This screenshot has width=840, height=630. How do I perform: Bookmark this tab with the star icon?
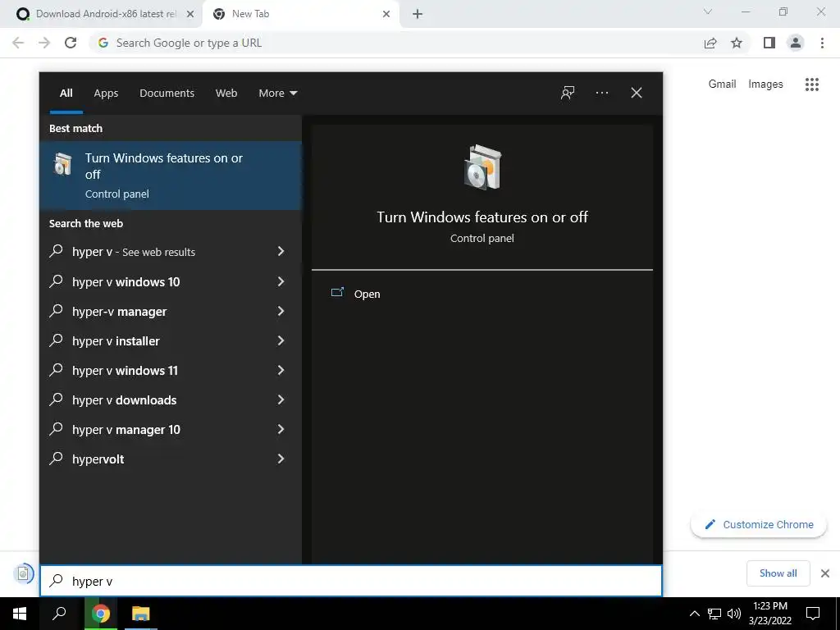coord(737,43)
